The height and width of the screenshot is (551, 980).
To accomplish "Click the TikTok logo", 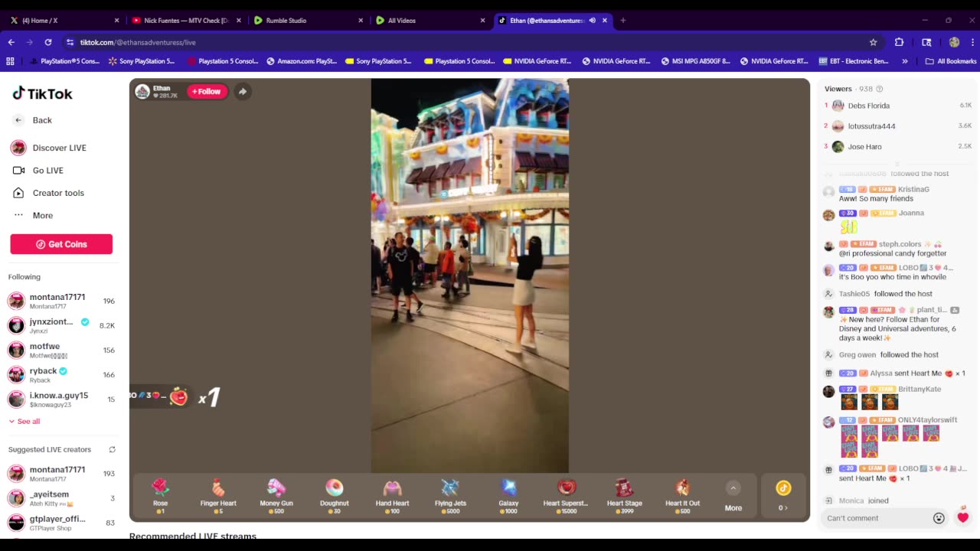I will pyautogui.click(x=42, y=93).
